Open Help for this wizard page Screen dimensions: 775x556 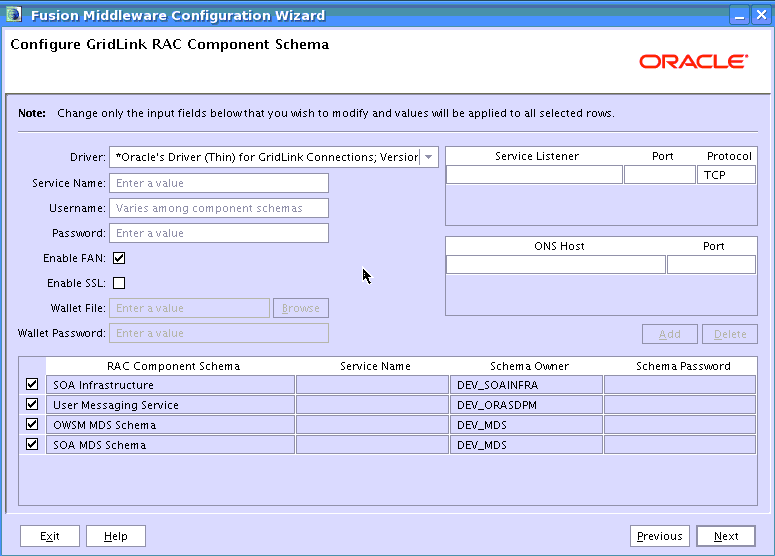116,536
